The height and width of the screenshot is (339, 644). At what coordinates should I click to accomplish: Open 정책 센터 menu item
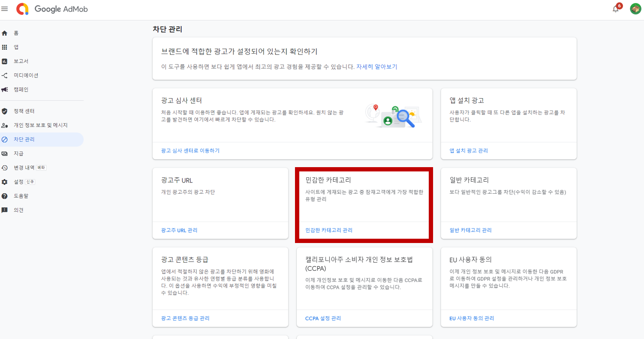(24, 111)
